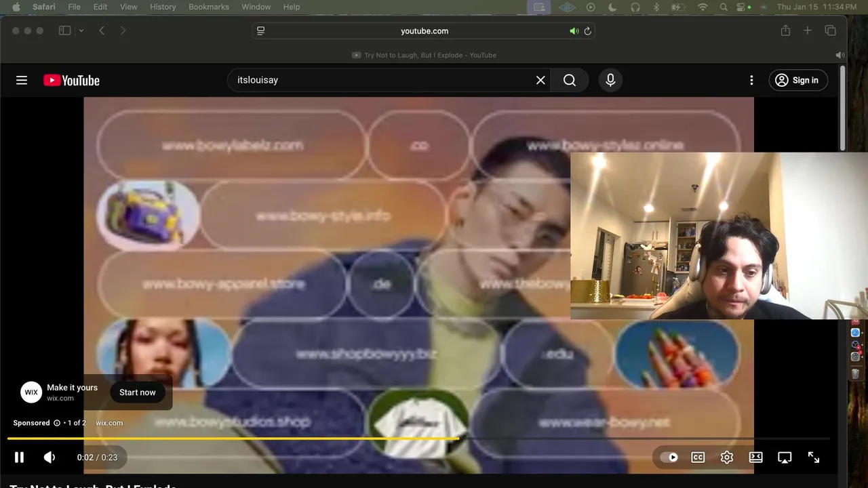
Task: Open a new tab with the plus button
Action: tap(808, 30)
